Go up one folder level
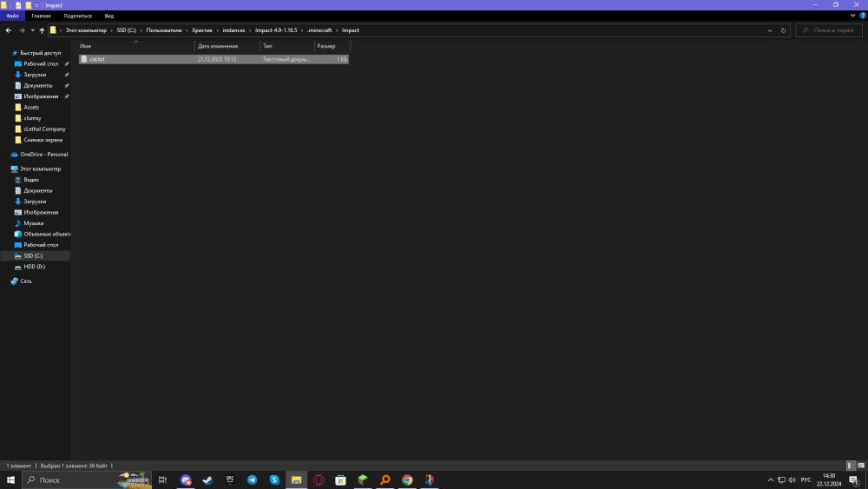The height and width of the screenshot is (489, 868). [x=42, y=30]
